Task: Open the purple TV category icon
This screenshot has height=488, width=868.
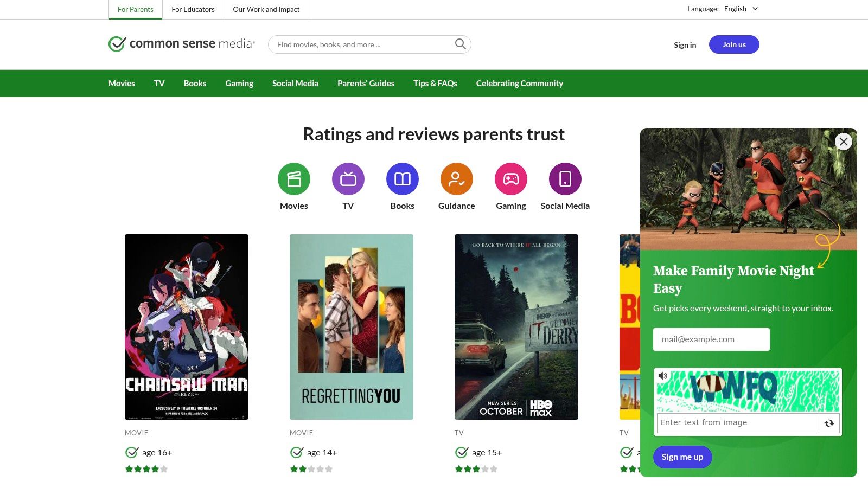Action: coord(348,179)
